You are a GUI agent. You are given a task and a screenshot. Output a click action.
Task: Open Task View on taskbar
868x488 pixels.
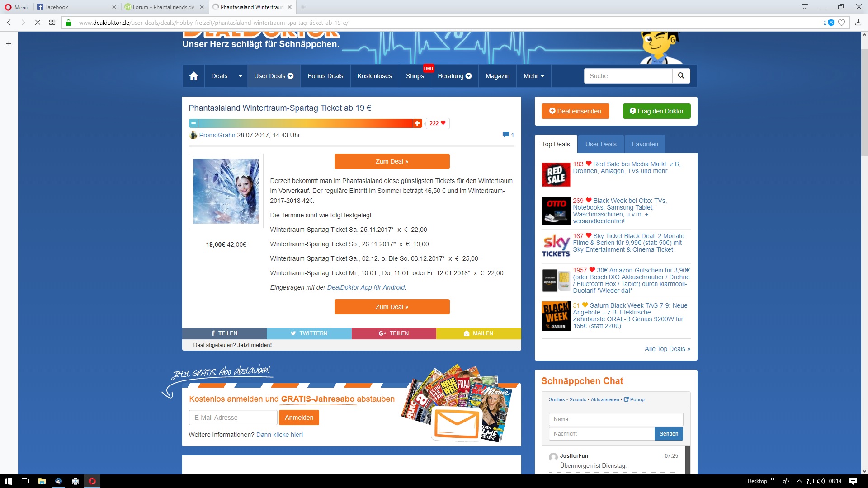(24, 481)
